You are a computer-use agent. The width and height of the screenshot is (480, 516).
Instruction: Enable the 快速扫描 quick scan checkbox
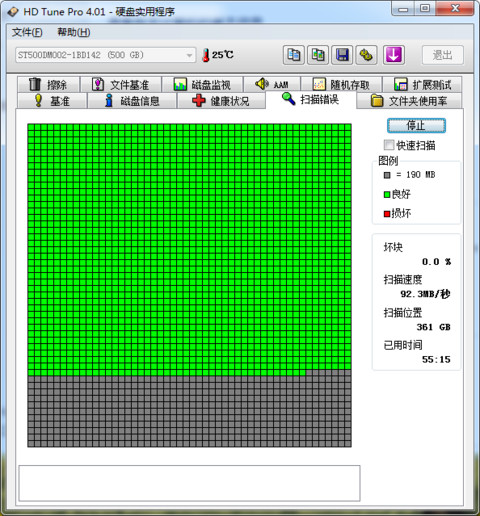pos(389,145)
